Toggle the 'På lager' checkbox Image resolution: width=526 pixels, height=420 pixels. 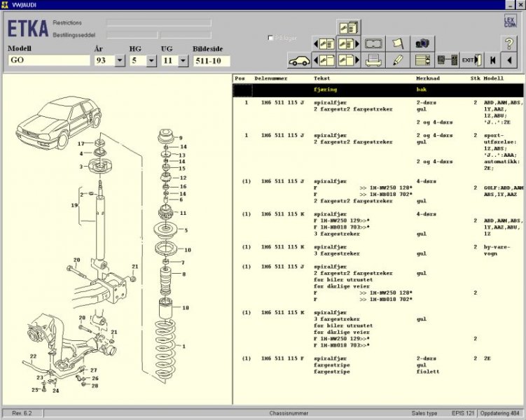point(271,38)
